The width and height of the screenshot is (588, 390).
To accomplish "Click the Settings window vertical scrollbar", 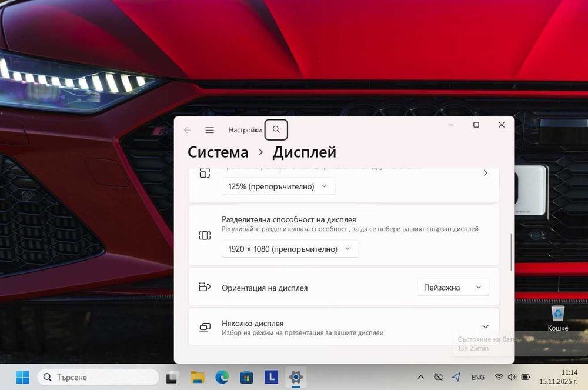I will click(511, 252).
